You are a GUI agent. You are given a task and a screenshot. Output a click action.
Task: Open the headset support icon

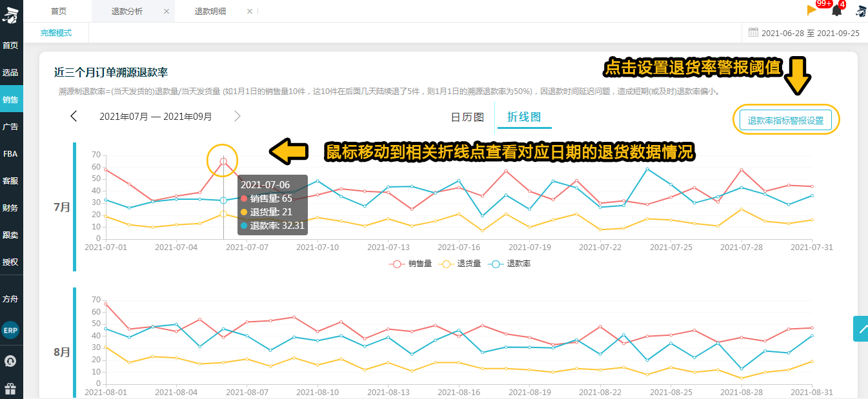click(10, 360)
